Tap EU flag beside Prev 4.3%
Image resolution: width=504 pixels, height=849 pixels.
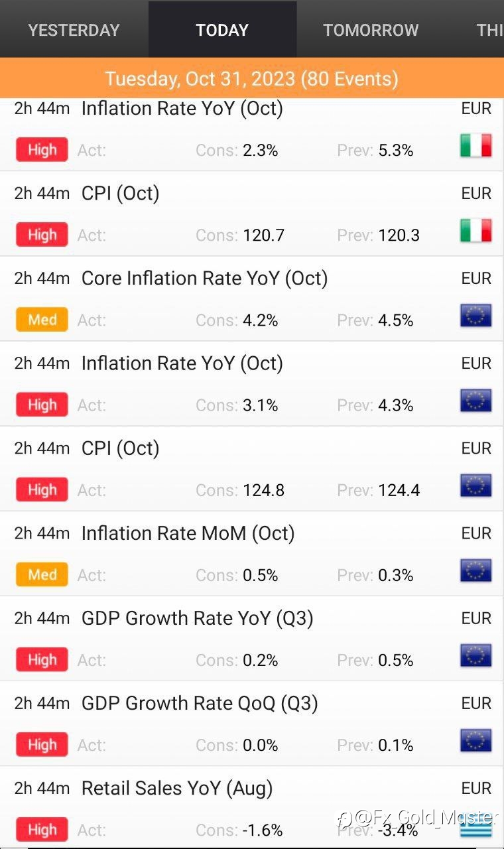476,401
